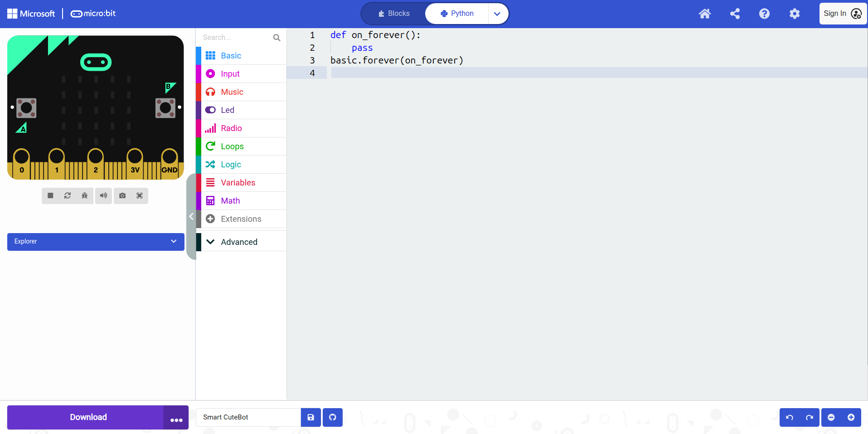Image resolution: width=868 pixels, height=434 pixels.
Task: Open GitHub integration via the GitHub icon
Action: pos(332,417)
